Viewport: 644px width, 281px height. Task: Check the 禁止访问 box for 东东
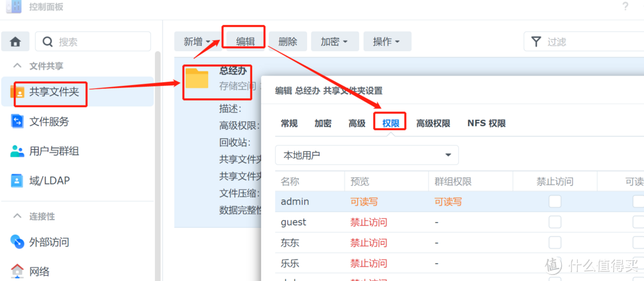point(555,243)
